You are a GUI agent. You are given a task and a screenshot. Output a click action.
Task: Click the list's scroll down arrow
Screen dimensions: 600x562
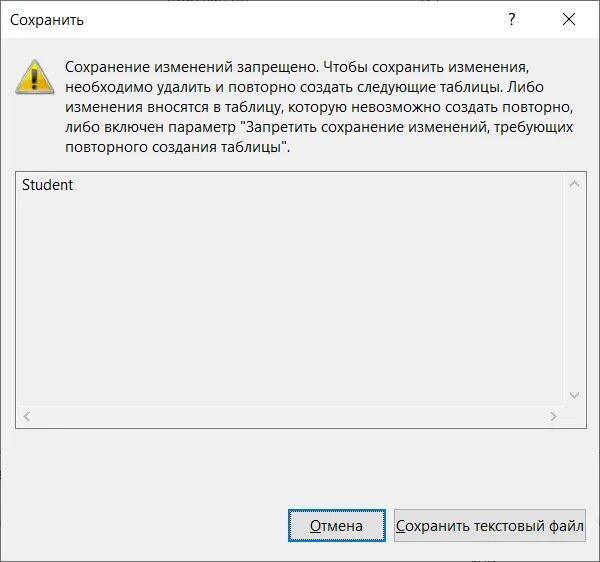[x=574, y=395]
